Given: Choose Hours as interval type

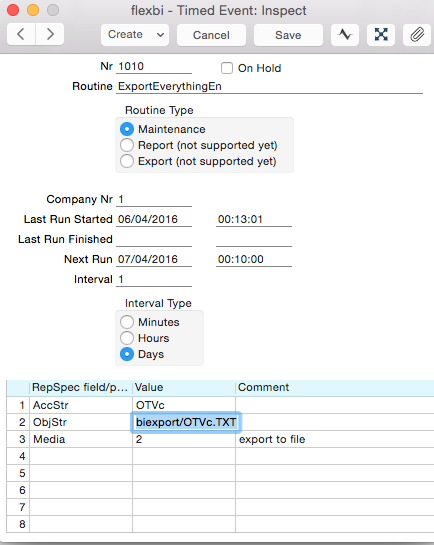Looking at the screenshot, I should (127, 338).
